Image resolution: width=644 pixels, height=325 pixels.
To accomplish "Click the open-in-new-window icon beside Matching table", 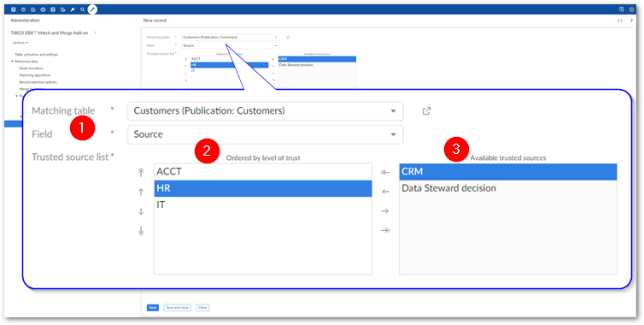I will click(x=427, y=111).
